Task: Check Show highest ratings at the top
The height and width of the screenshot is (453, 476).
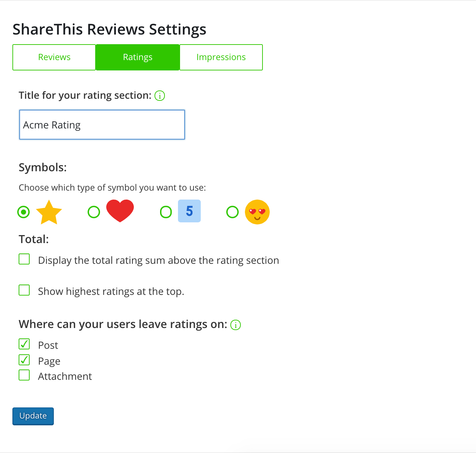Action: (x=24, y=290)
